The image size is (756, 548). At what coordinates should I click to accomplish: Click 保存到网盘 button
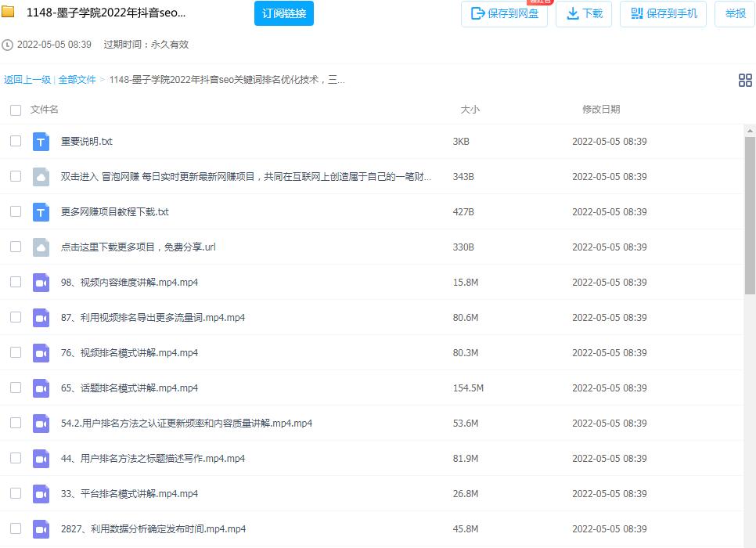504,13
